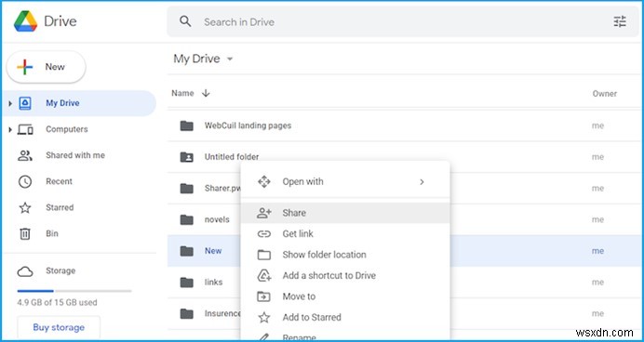Click the Computers sidebar icon
Screen dimensions: 644x342
click(x=25, y=129)
